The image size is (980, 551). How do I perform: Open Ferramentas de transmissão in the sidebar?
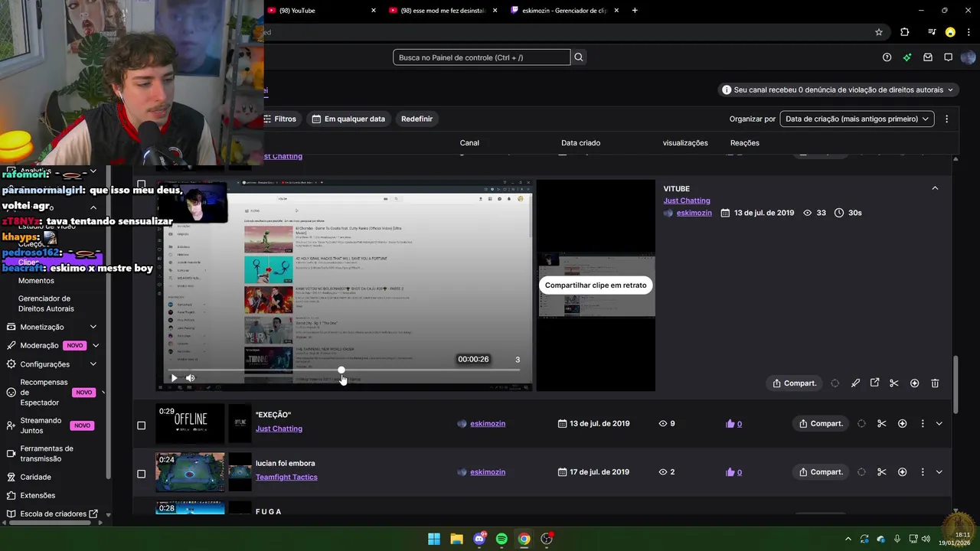(47, 454)
